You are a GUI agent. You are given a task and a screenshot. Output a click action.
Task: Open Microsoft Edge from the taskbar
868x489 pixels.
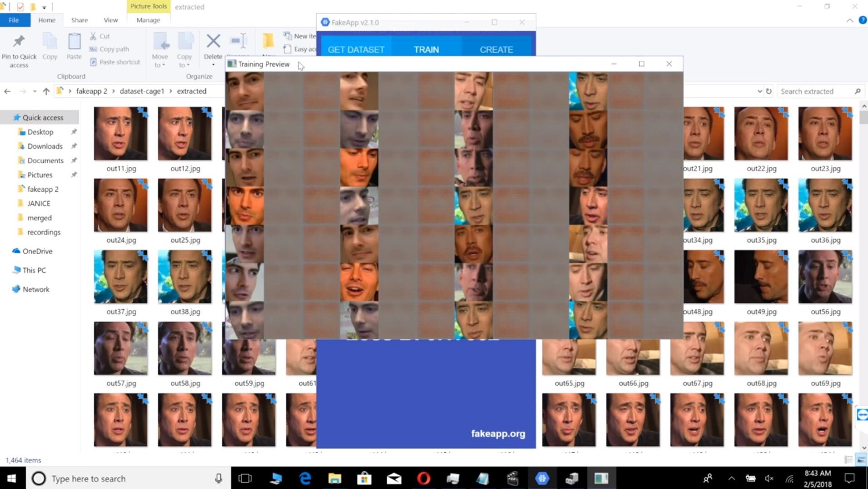(x=305, y=478)
